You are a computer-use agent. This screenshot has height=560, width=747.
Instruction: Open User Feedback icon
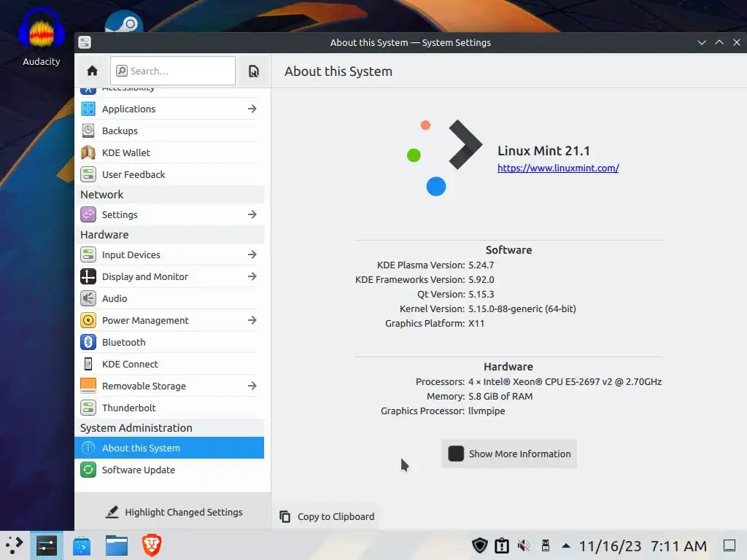click(88, 174)
